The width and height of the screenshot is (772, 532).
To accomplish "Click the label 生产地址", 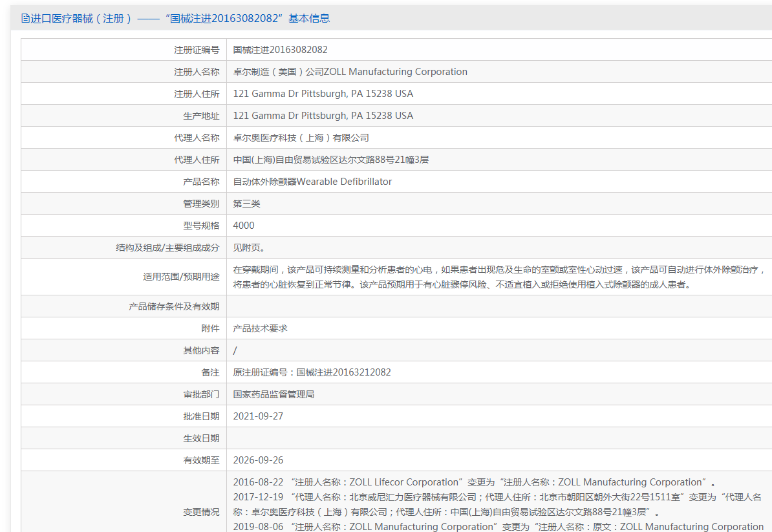I will 201,116.
